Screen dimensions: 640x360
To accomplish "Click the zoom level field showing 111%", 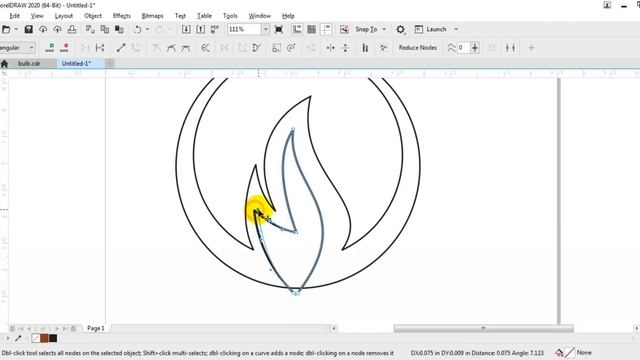I will tap(244, 29).
